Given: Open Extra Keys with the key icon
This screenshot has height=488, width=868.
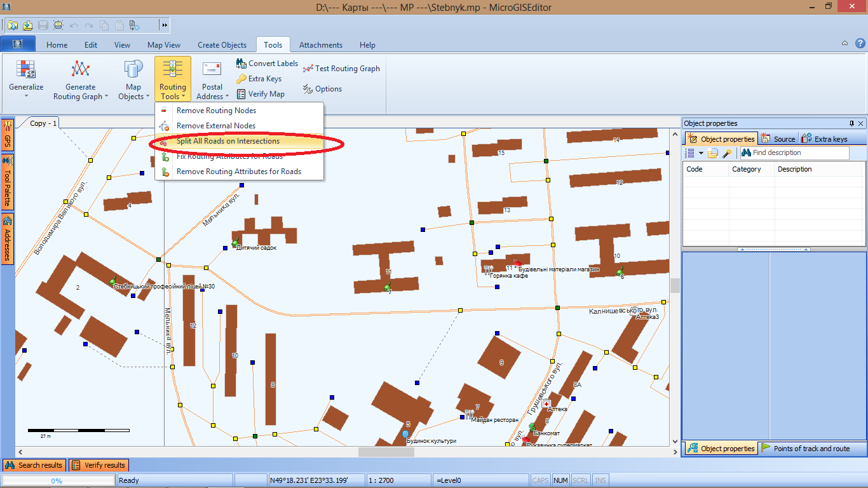Looking at the screenshot, I should (x=241, y=79).
